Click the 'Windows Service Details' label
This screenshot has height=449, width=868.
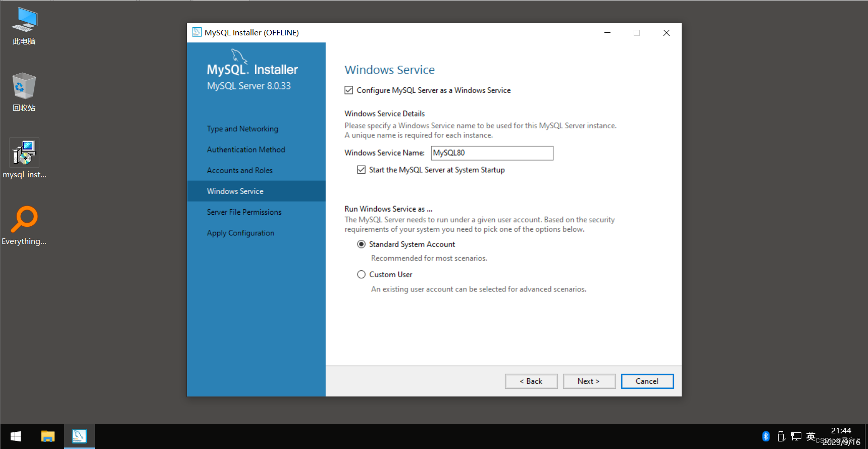(x=385, y=114)
